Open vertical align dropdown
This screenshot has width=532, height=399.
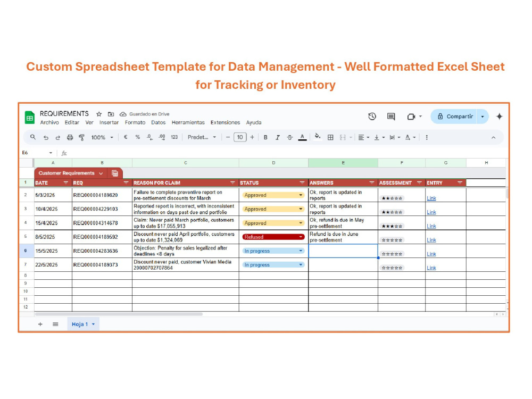pyautogui.click(x=379, y=137)
